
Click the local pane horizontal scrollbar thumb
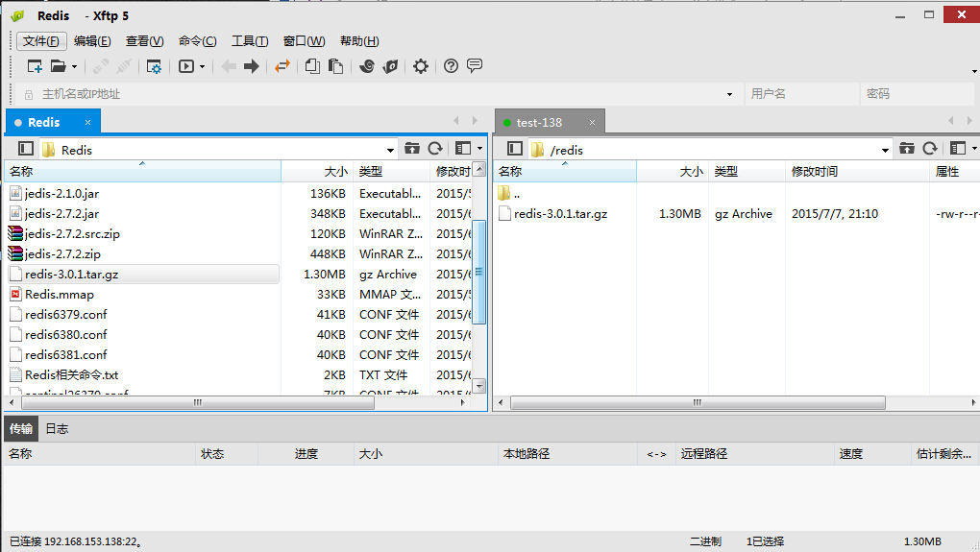point(198,403)
